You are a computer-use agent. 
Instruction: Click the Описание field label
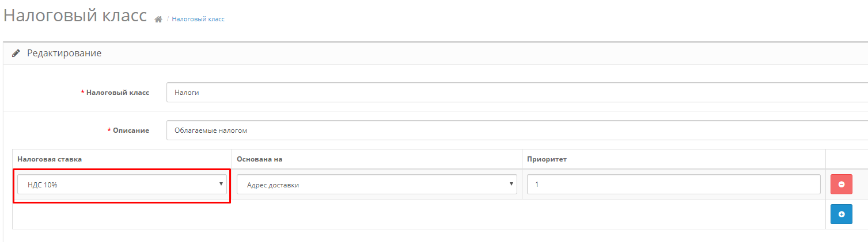click(131, 130)
